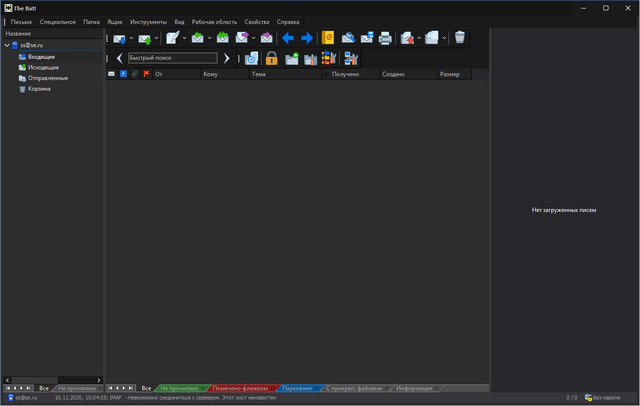Click the red flag column header

coord(146,74)
